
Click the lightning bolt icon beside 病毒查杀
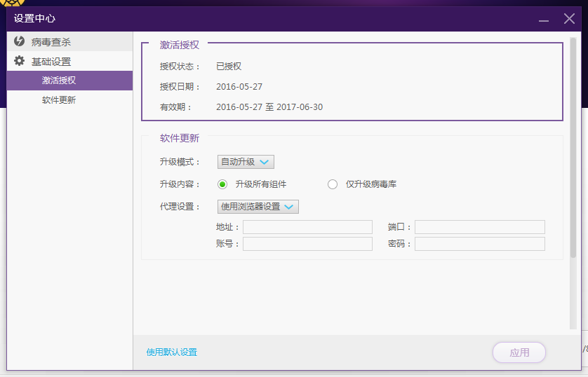coord(19,41)
